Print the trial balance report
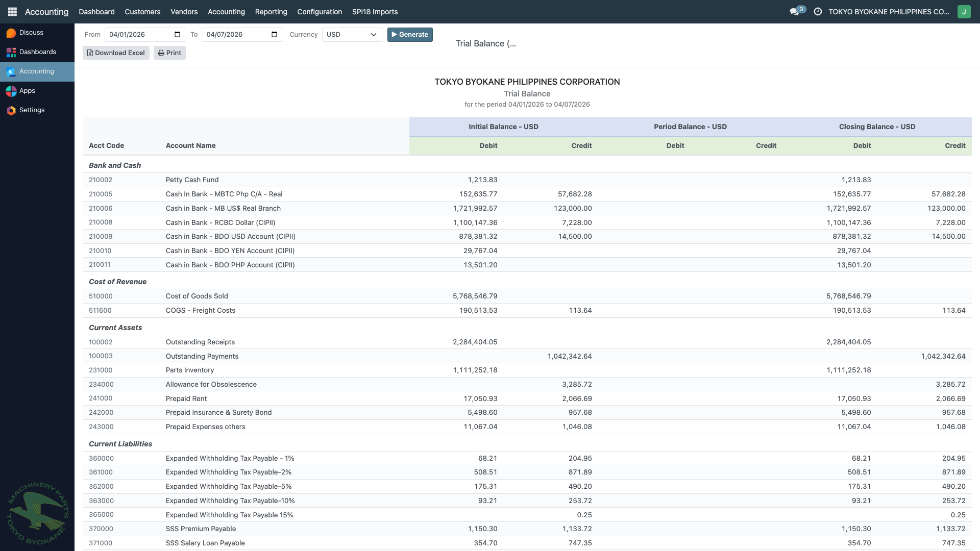980x551 pixels. pyautogui.click(x=169, y=53)
